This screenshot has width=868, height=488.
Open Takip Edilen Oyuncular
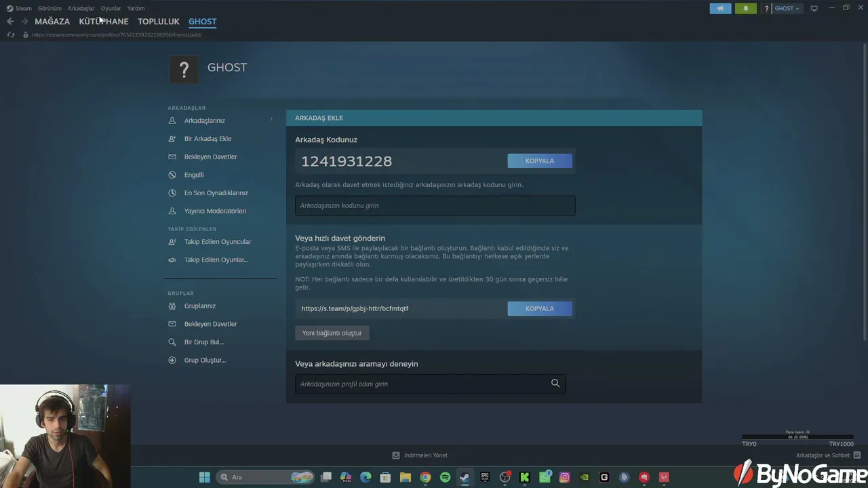point(218,242)
